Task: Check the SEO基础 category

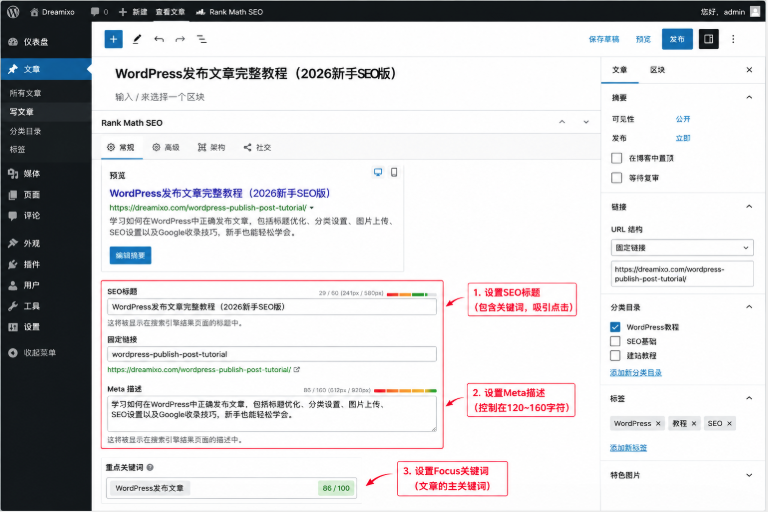Action: pos(616,341)
